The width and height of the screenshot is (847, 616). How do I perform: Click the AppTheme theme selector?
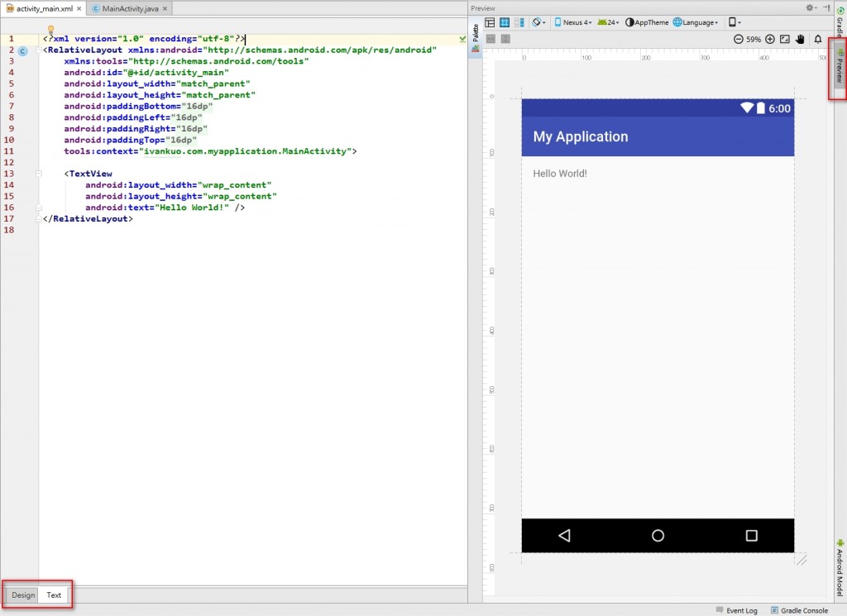pos(647,22)
